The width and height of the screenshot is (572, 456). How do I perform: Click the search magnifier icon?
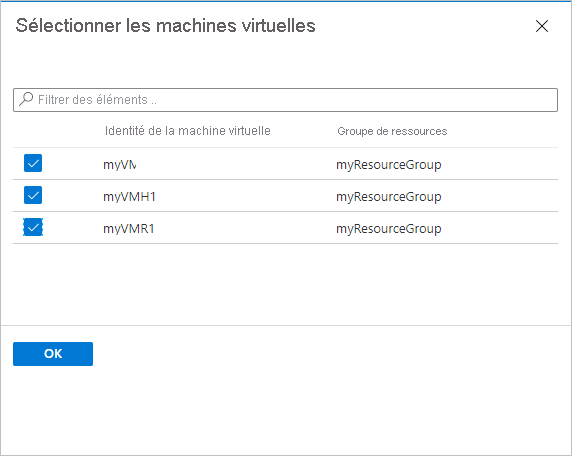click(26, 99)
